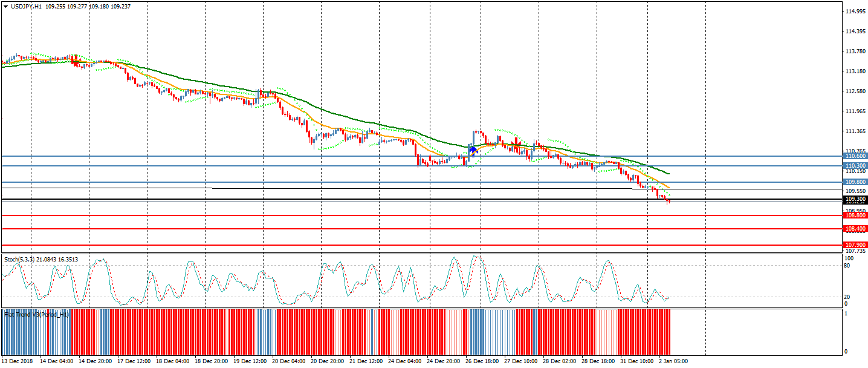Click the 20 Dec 04:00 time label
Screen dimensions: 868x368
pos(289,361)
